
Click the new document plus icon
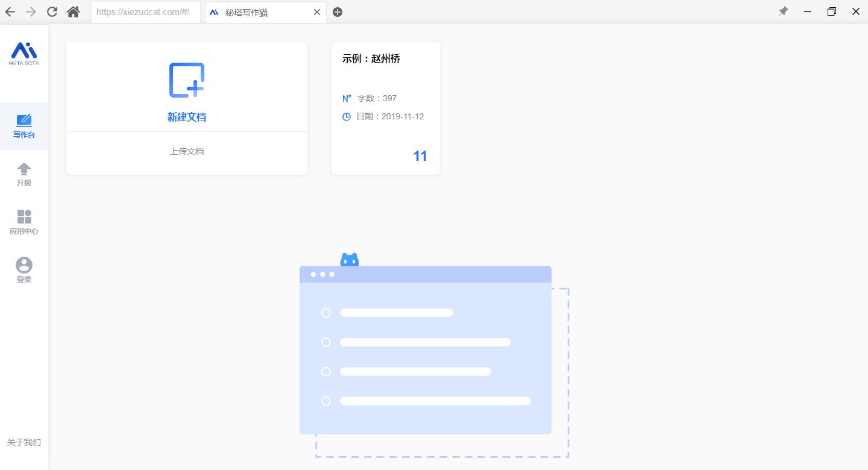[x=187, y=80]
